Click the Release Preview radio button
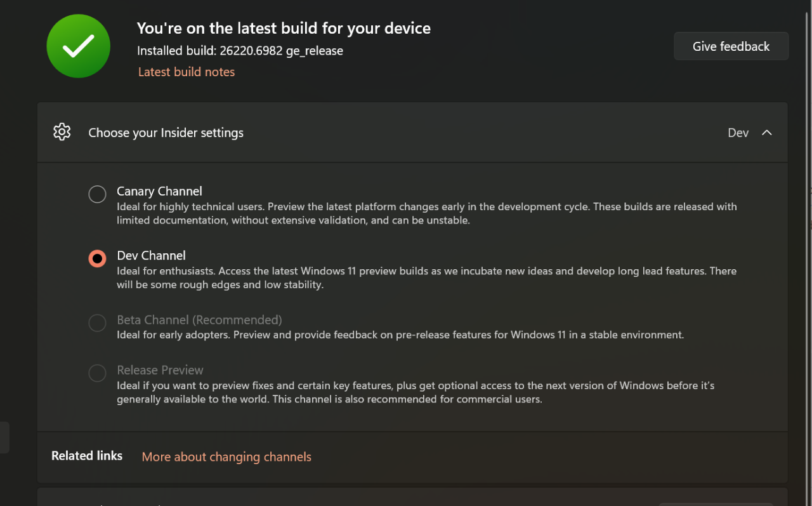812x506 pixels. (97, 373)
